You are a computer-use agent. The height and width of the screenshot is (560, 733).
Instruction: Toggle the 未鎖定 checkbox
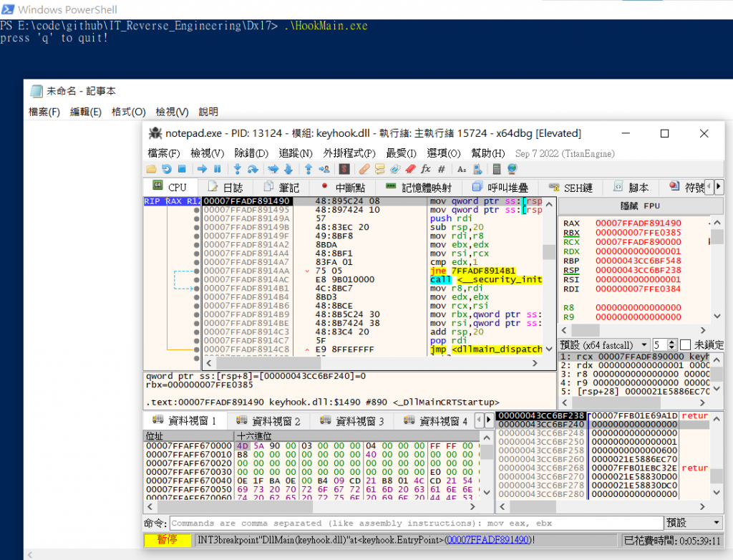tap(685, 345)
